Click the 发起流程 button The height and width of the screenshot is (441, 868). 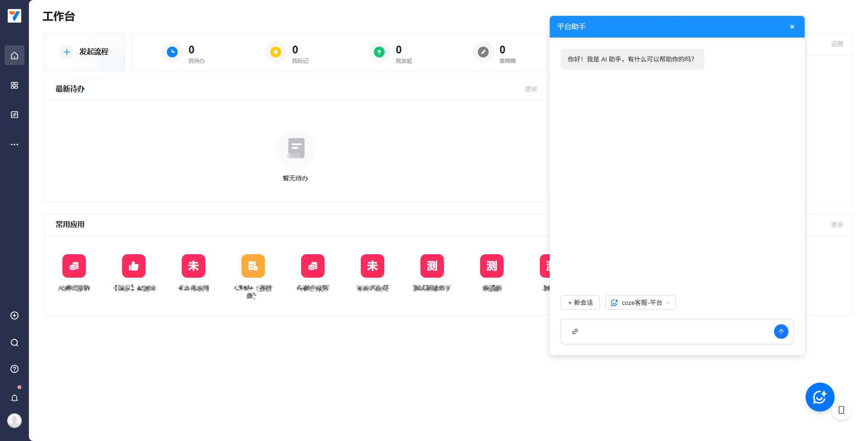[x=85, y=52]
